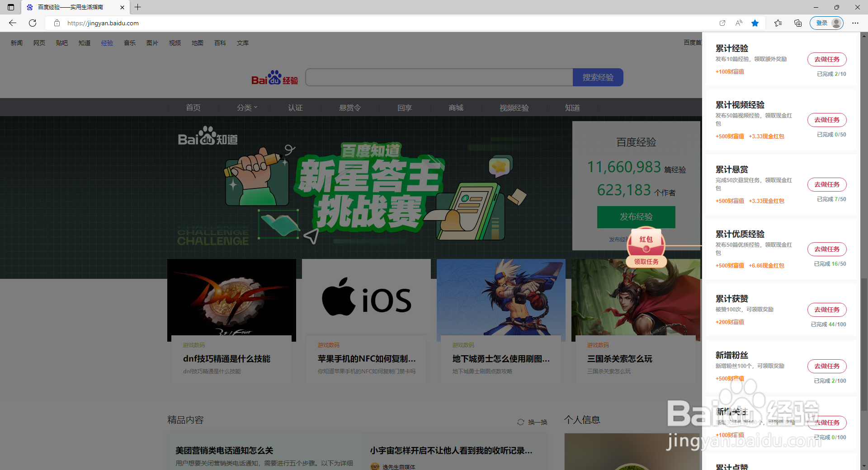
Task: Select the 知道 tab in navigation bar
Action: 572,108
